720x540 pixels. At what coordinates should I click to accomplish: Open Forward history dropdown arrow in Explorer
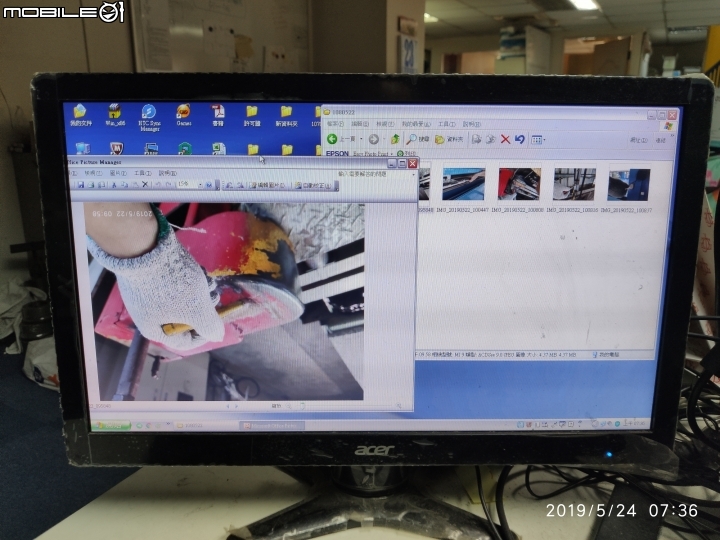coord(384,139)
